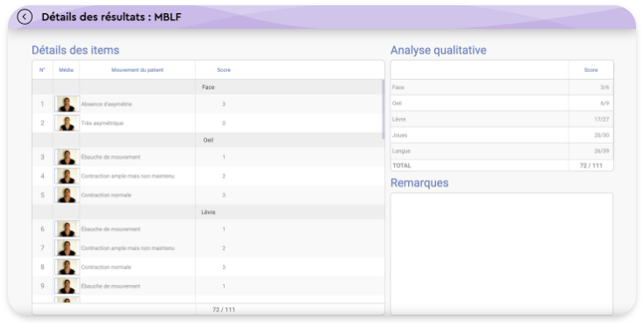Click the Score header in items table

click(224, 70)
